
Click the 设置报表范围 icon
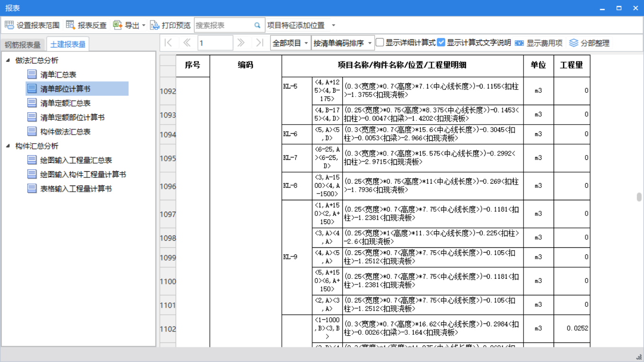9,25
